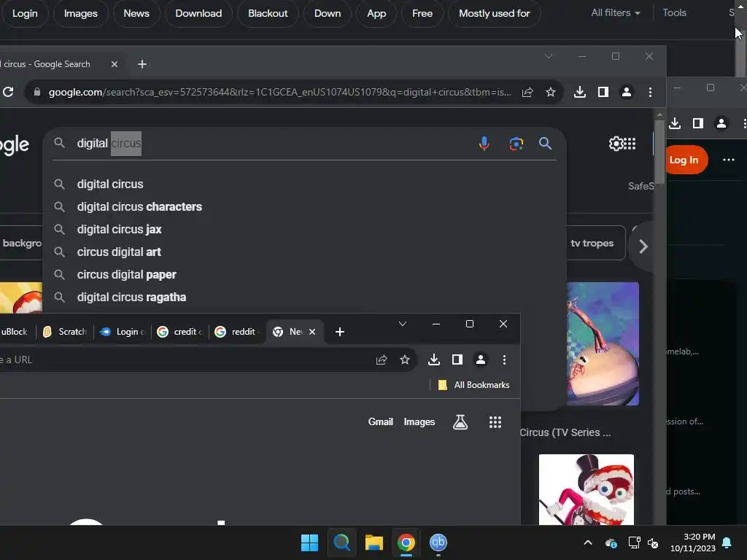Open Windows Search from taskbar
The image size is (747, 560).
point(341,542)
